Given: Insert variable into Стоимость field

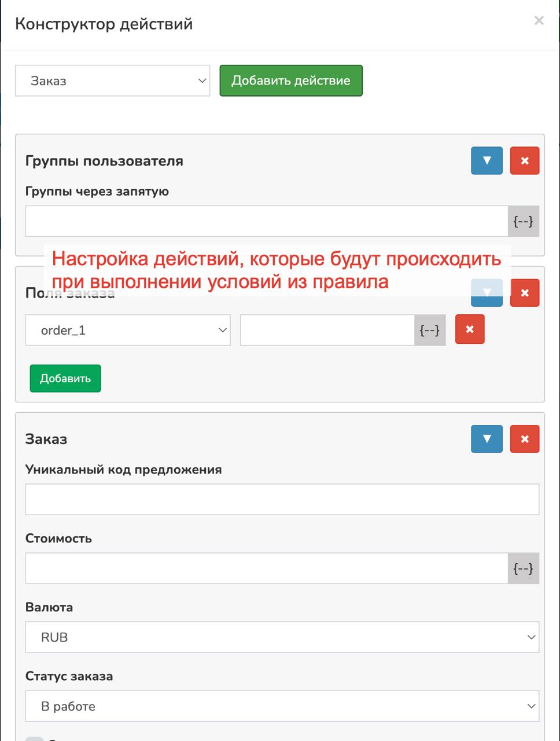Looking at the screenshot, I should coord(523,568).
